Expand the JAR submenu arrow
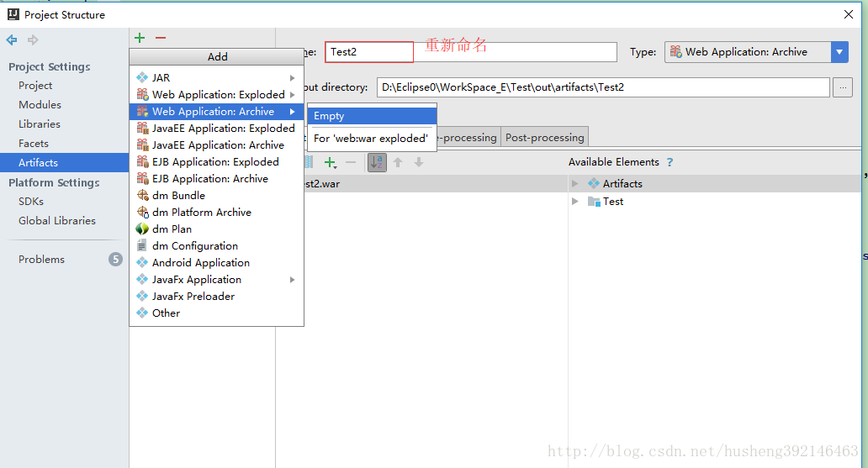Screen dimensions: 868x468 click(x=293, y=78)
